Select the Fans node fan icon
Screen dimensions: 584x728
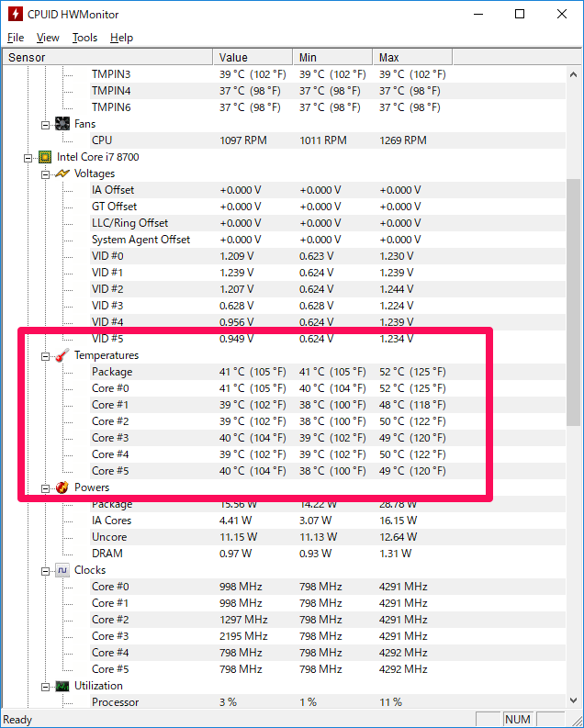click(x=62, y=124)
